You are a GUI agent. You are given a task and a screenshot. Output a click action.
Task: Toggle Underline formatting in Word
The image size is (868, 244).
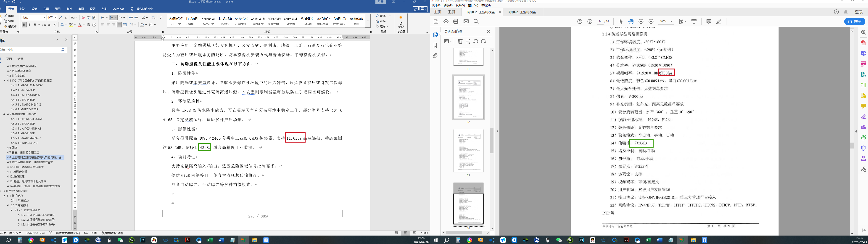(x=35, y=25)
